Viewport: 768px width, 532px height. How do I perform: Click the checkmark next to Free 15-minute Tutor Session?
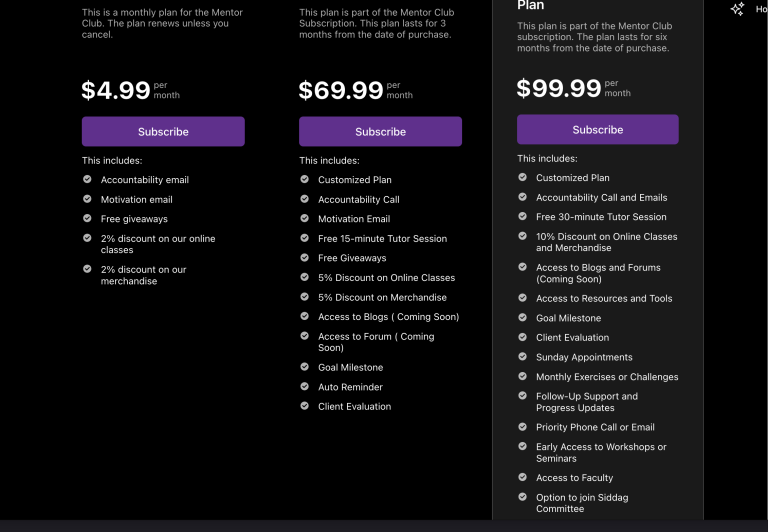click(305, 239)
